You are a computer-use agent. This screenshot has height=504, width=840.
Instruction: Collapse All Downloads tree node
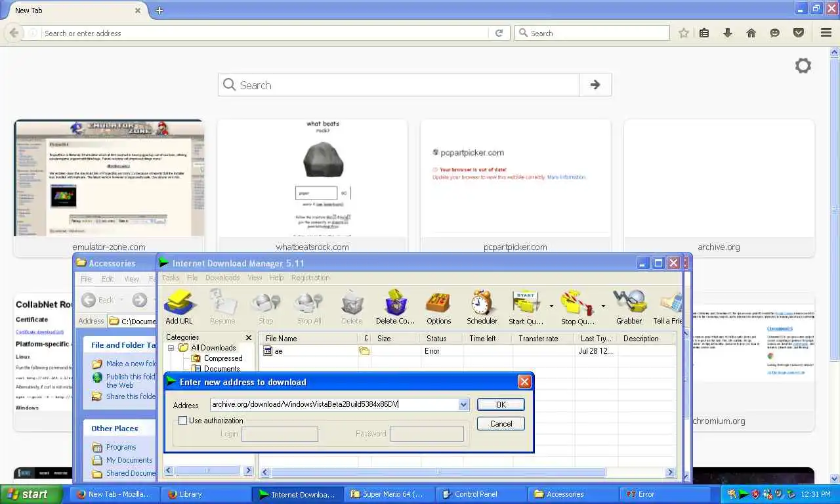coord(171,348)
